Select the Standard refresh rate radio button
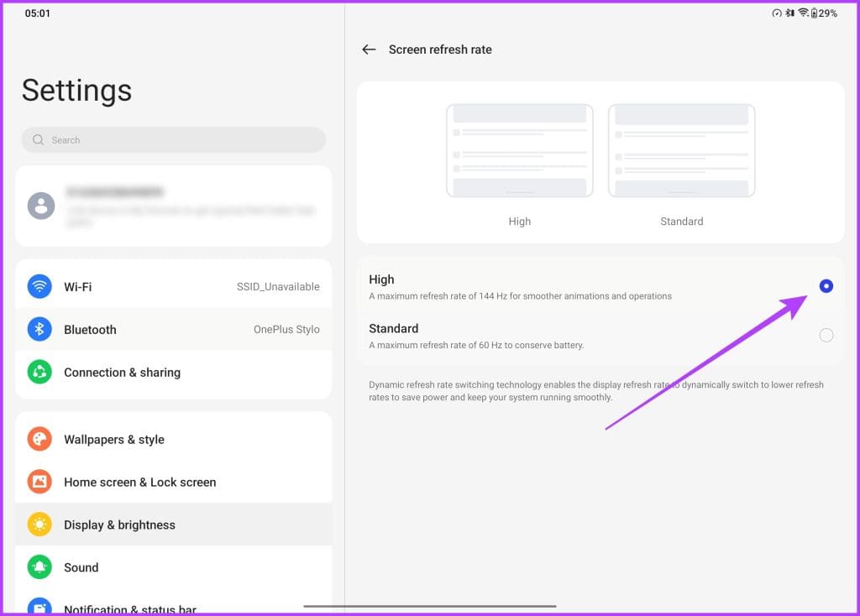 point(826,335)
